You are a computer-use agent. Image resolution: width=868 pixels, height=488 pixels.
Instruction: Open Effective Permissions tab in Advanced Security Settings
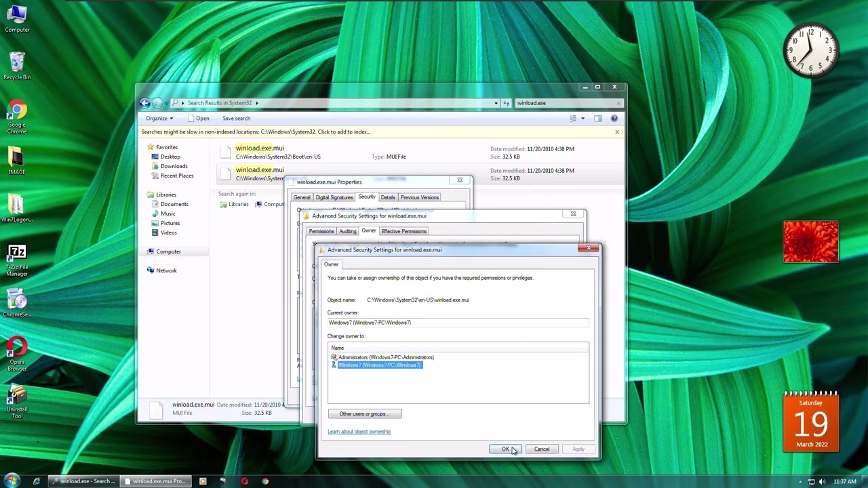403,231
